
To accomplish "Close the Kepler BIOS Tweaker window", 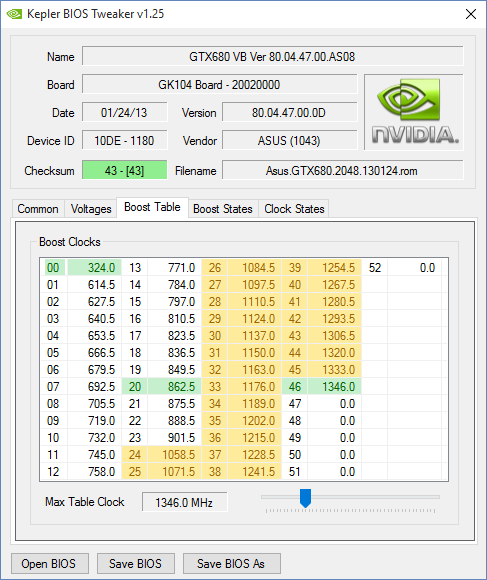I will 471,14.
